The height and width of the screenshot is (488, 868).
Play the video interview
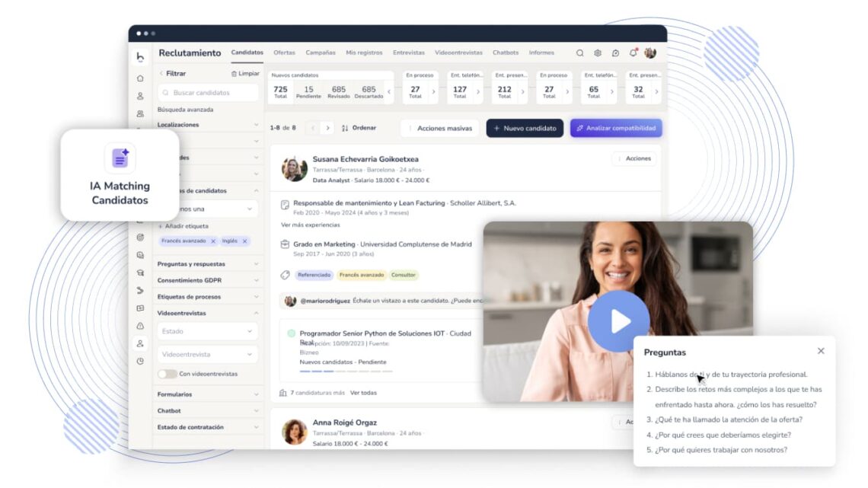[x=618, y=321]
